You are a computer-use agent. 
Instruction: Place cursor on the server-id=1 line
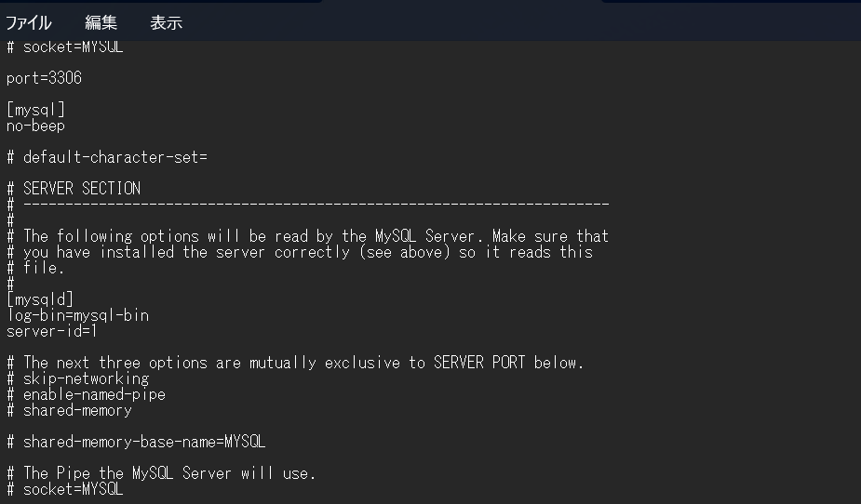[52, 331]
